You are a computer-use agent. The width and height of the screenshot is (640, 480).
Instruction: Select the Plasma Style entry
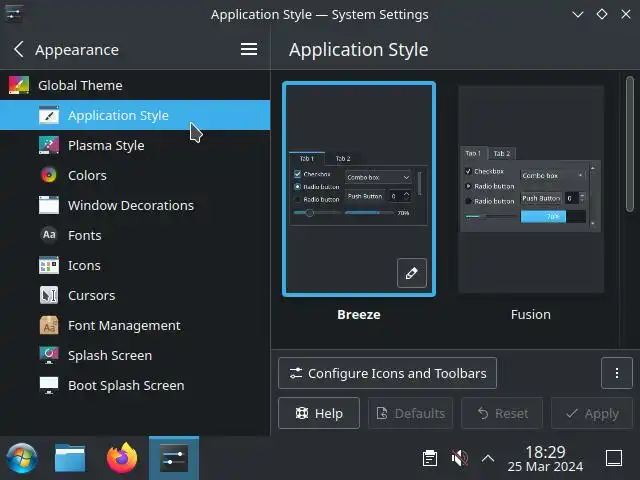click(x=135, y=145)
